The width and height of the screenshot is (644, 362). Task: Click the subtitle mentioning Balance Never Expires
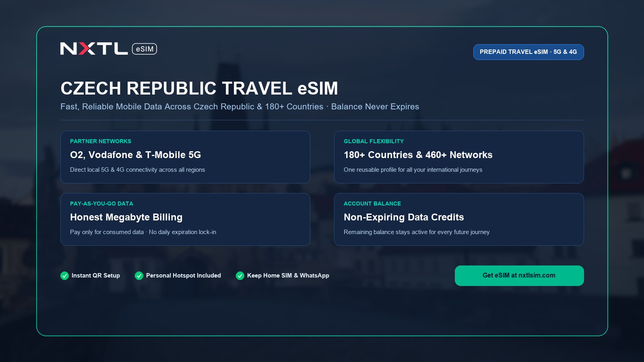tap(240, 107)
